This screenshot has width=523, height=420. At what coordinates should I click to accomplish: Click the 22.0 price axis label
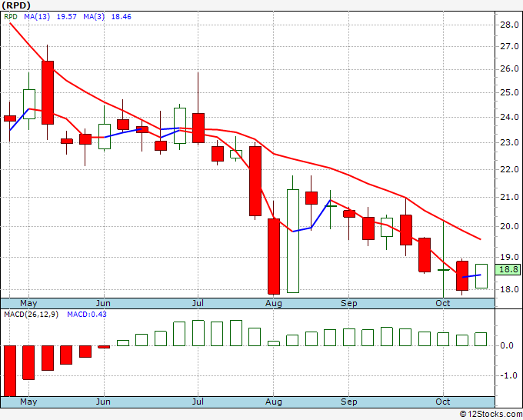click(509, 169)
